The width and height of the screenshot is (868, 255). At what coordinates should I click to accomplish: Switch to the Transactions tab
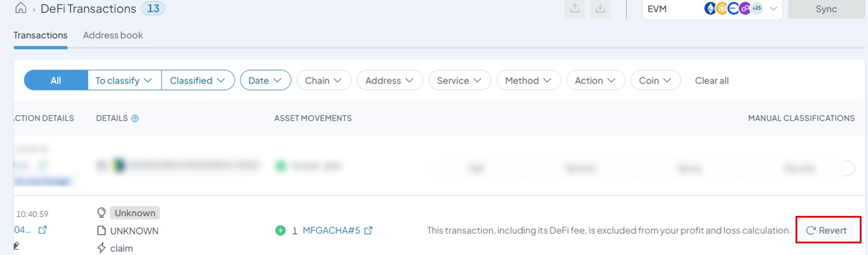pos(40,35)
